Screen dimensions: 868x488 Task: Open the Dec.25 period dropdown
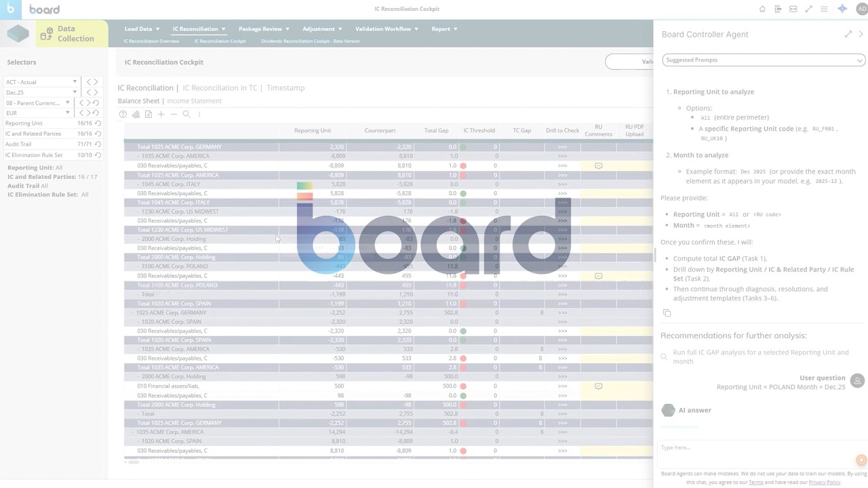point(41,92)
